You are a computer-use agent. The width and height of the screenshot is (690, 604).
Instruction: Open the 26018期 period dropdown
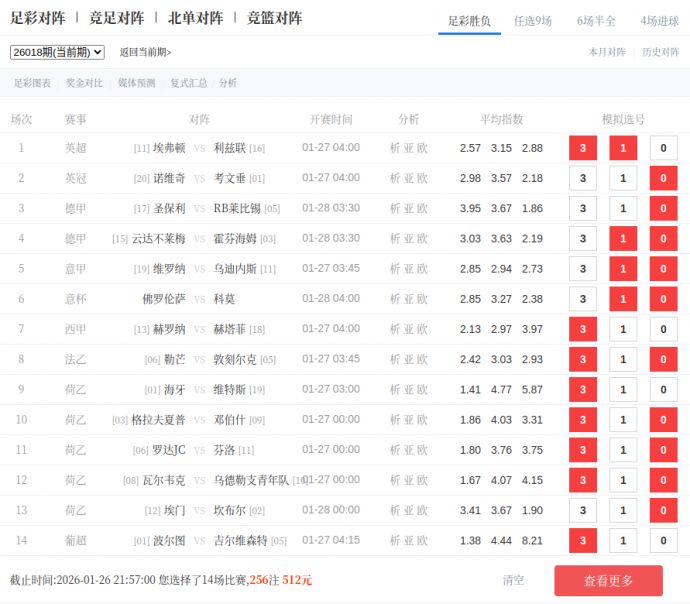[57, 52]
